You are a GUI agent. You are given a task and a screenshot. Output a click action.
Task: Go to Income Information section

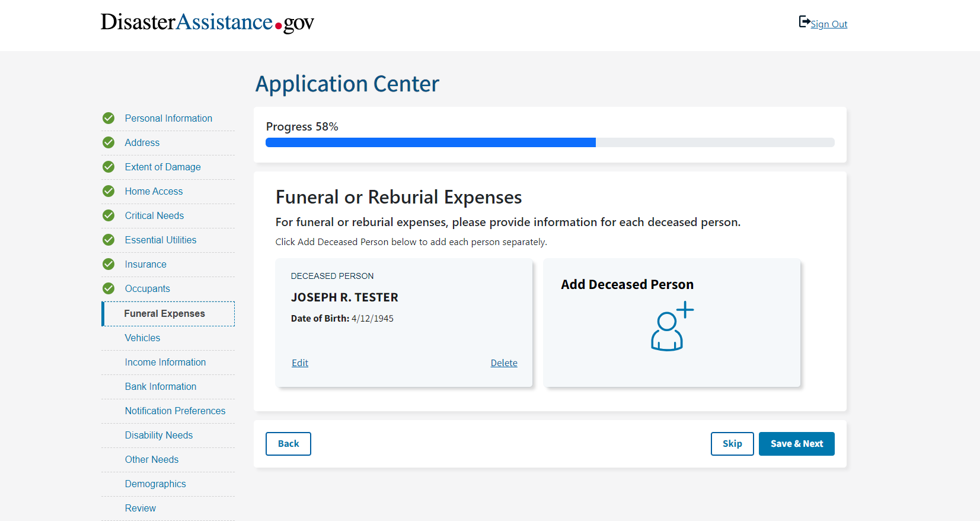point(165,362)
